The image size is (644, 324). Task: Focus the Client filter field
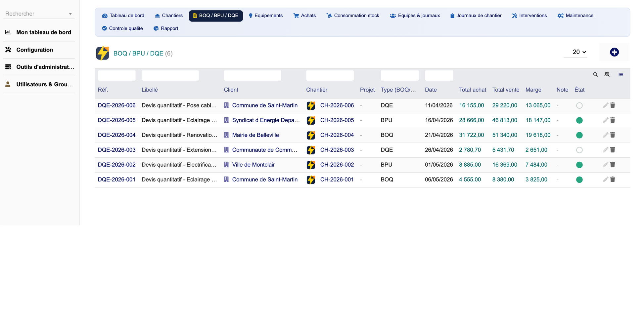coord(253,75)
